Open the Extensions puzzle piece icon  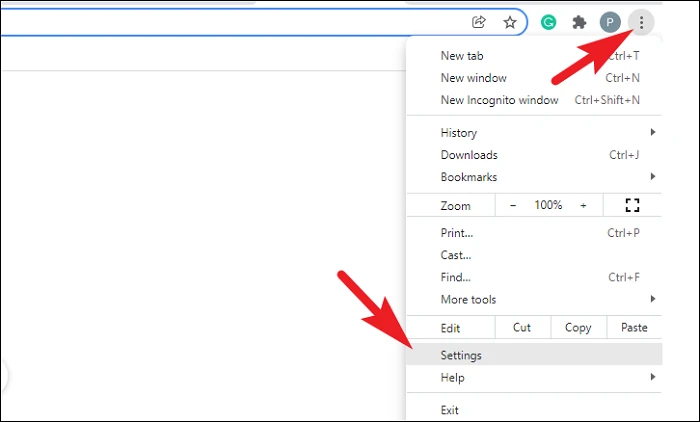[579, 22]
